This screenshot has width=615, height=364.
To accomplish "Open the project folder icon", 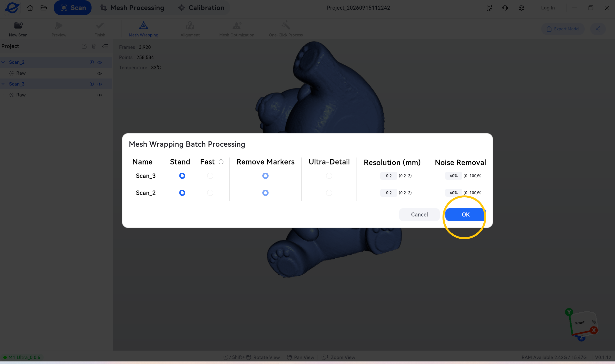I will pyautogui.click(x=43, y=8).
